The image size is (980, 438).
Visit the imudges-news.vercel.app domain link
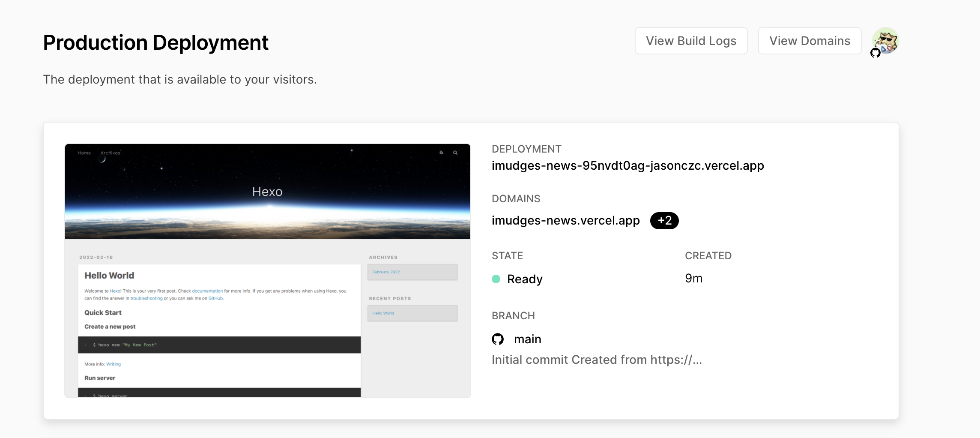tap(565, 220)
